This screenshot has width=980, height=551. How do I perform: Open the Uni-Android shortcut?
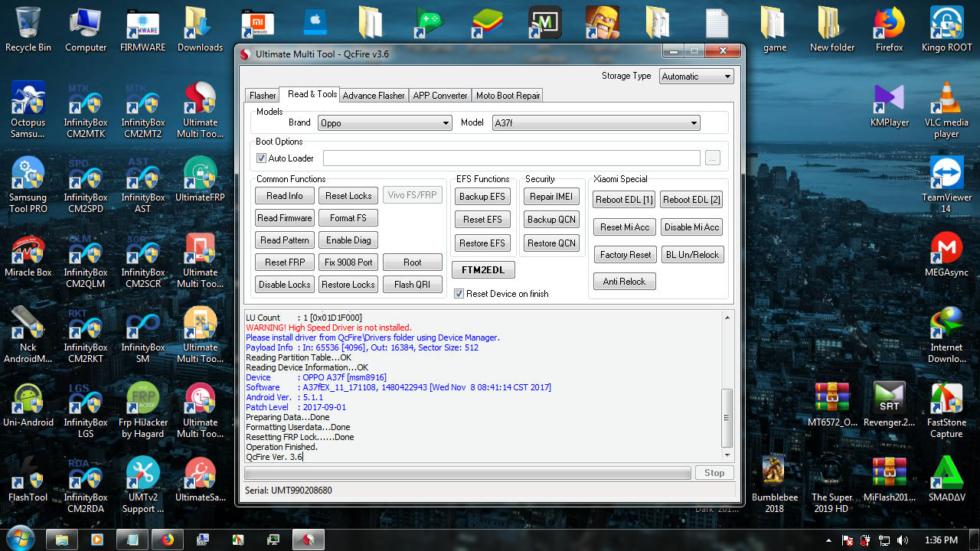(x=28, y=404)
